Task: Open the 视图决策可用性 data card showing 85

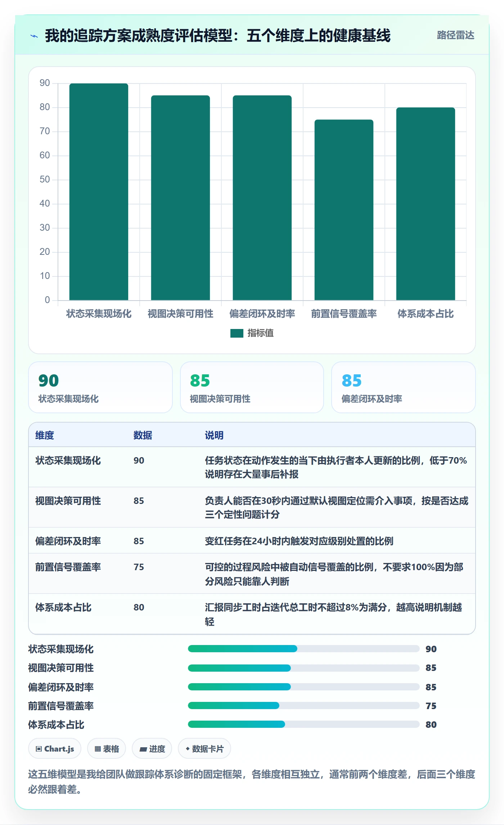Action: pos(252,387)
